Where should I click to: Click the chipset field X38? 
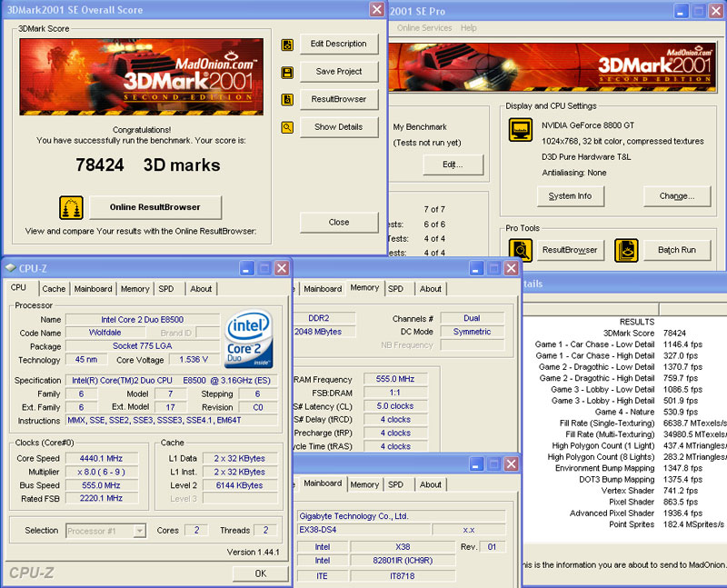(x=403, y=547)
